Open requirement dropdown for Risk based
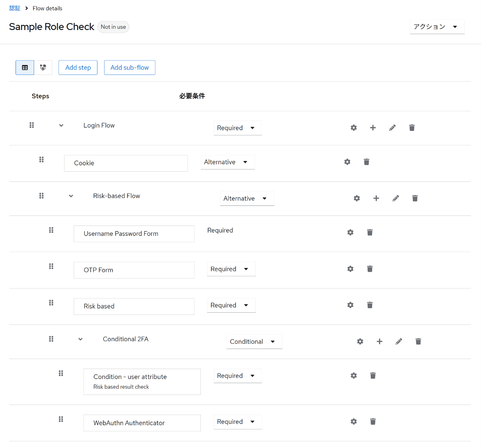Screen dimensions: 481x448 click(x=231, y=305)
